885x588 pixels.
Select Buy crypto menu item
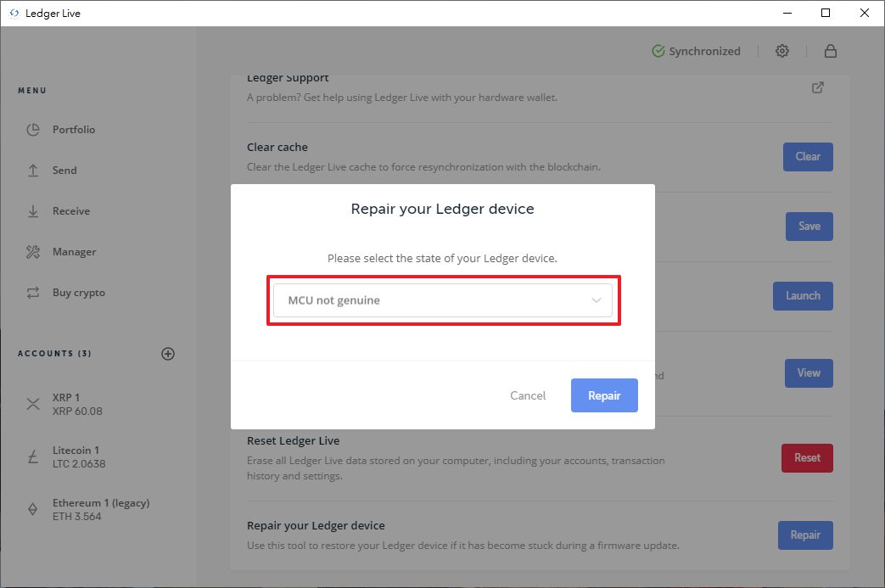coord(78,293)
